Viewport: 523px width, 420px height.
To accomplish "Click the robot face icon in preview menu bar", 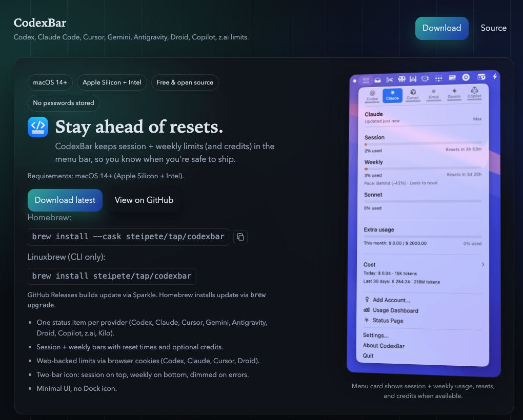I will tap(481, 77).
